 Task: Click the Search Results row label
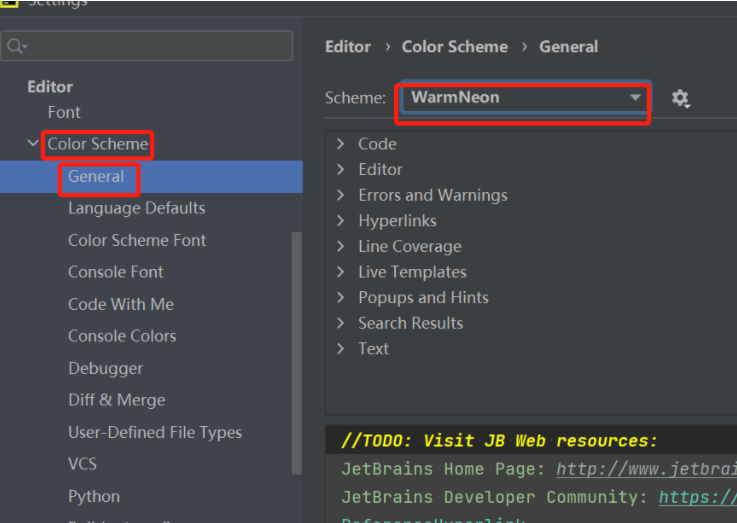(x=410, y=323)
